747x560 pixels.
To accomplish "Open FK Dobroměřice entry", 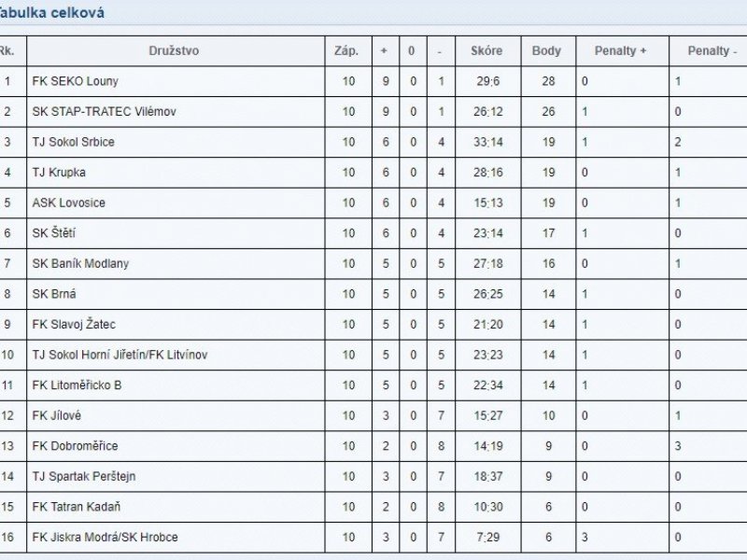I will 75,446.
